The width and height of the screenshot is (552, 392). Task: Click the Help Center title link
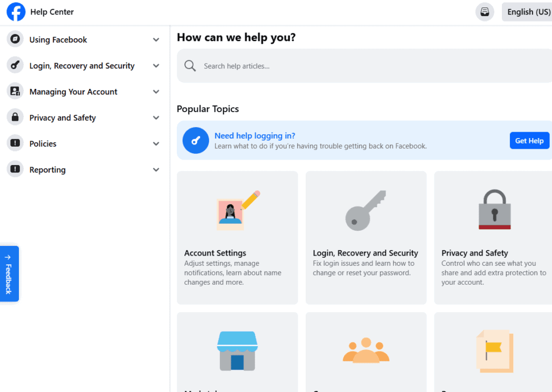[x=52, y=12]
